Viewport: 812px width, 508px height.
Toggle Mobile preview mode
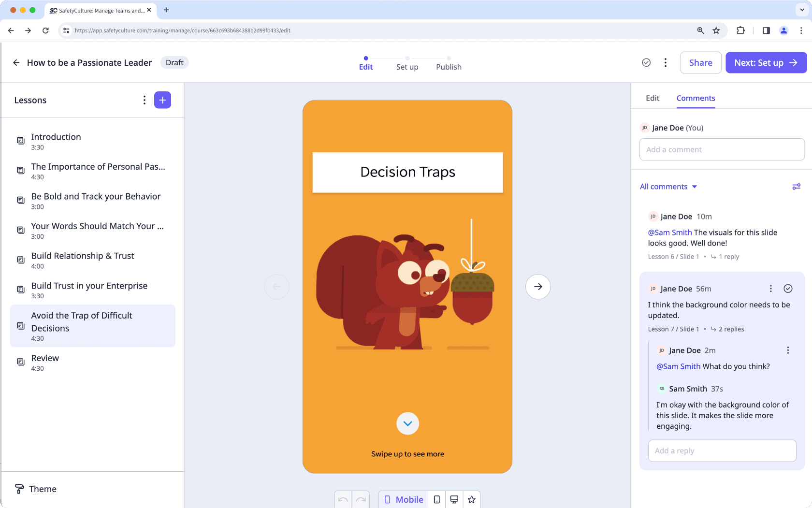point(403,499)
